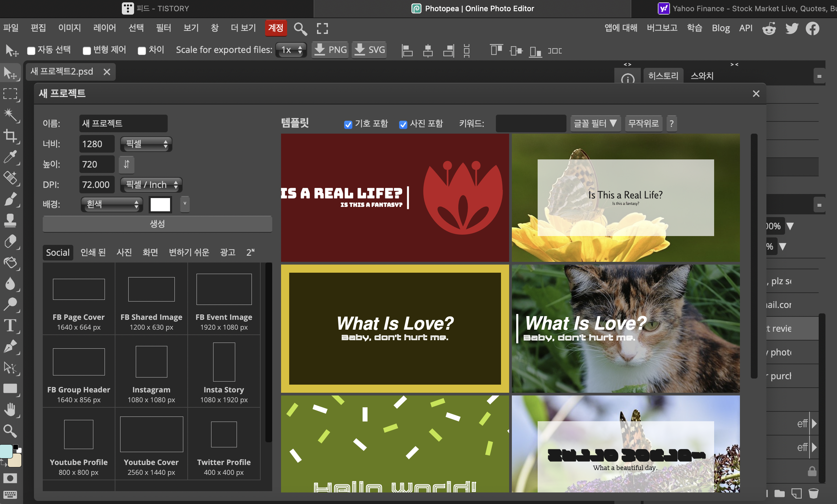
Task: Uncheck the 기호 포함 checkbox
Action: click(348, 124)
